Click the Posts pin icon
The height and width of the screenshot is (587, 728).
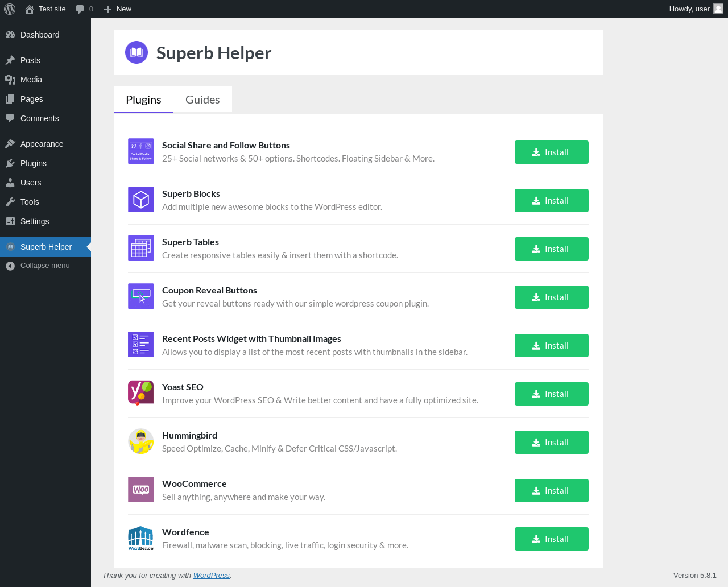click(10, 60)
